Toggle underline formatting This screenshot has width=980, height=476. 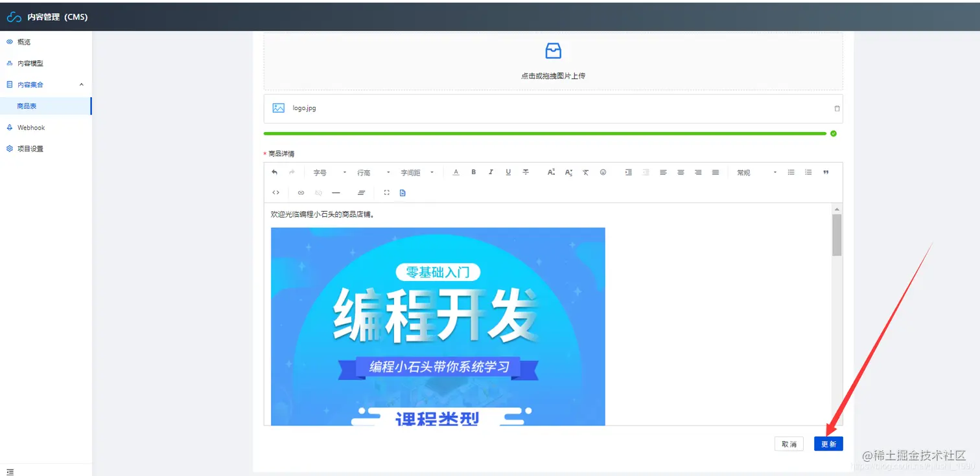click(x=508, y=172)
